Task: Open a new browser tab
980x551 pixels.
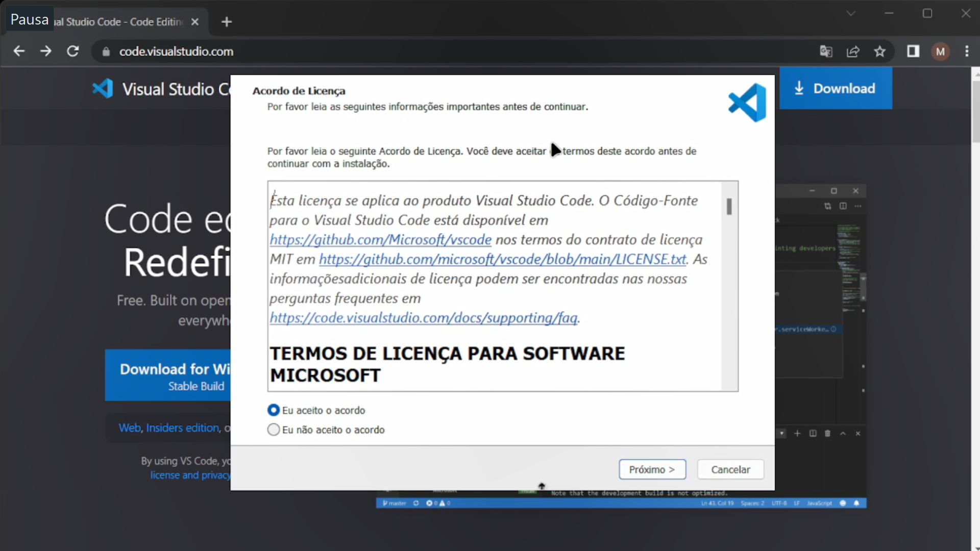Action: point(227,22)
